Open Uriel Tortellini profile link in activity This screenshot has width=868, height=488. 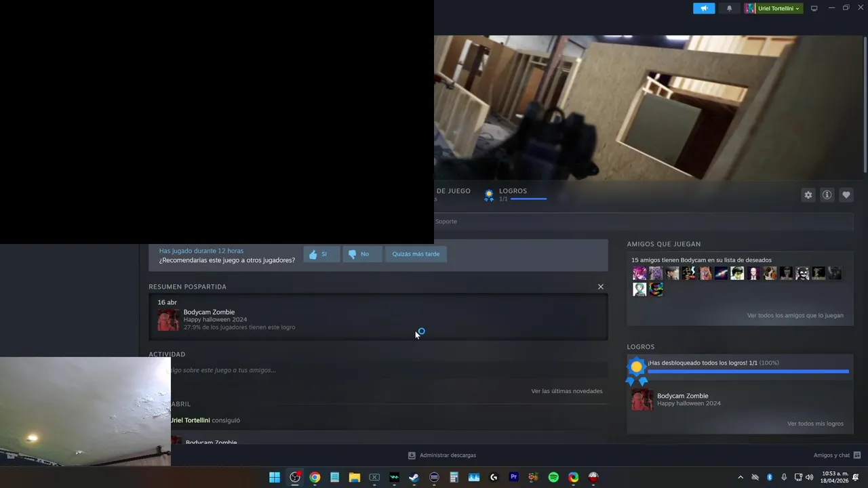(x=191, y=420)
